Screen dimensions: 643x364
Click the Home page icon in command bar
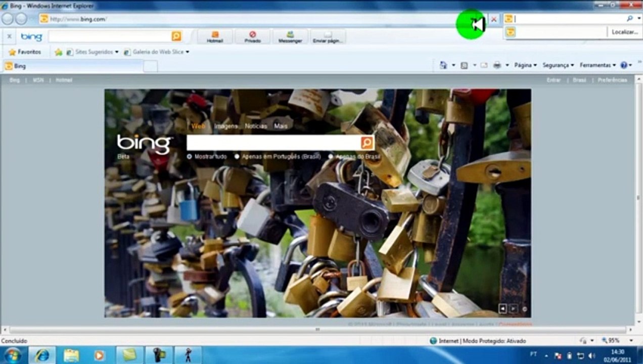(x=443, y=65)
